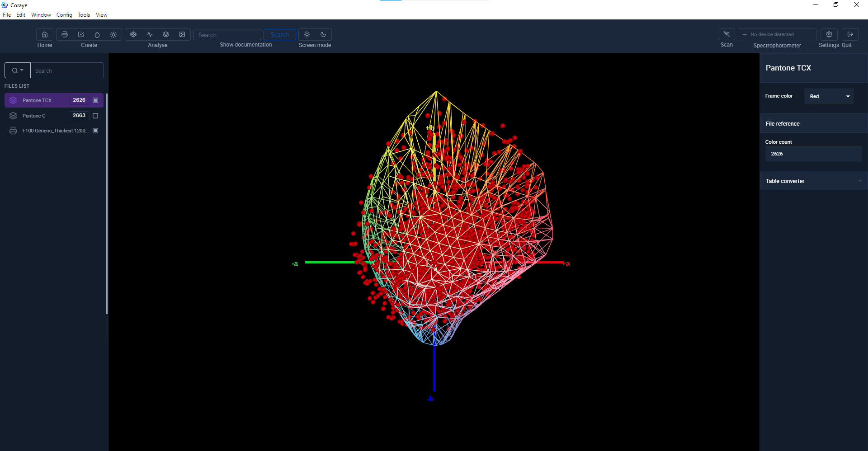This screenshot has height=451, width=868.
Task: Click the light source sun icon in Create group
Action: tap(113, 35)
